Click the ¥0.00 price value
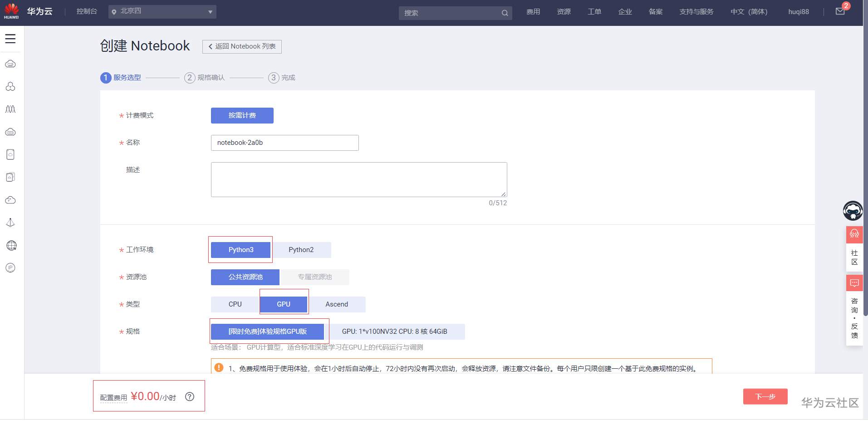 pyautogui.click(x=145, y=396)
